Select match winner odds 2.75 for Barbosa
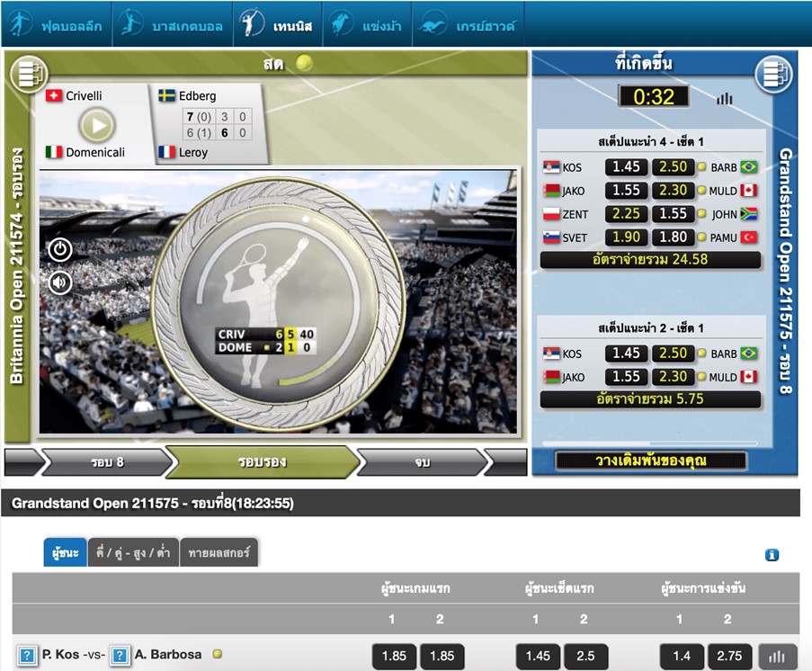 (x=727, y=656)
